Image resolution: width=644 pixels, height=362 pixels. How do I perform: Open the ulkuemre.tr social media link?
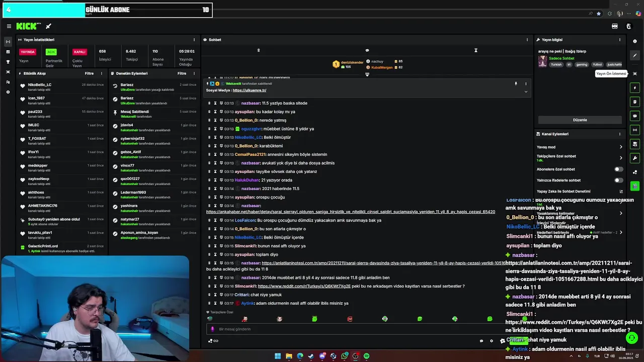(x=250, y=90)
